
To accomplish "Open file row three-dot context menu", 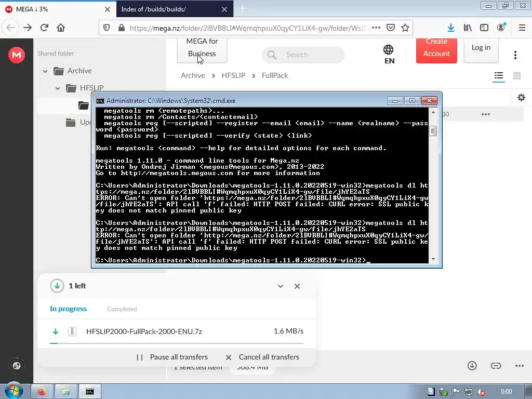I will (x=486, y=114).
